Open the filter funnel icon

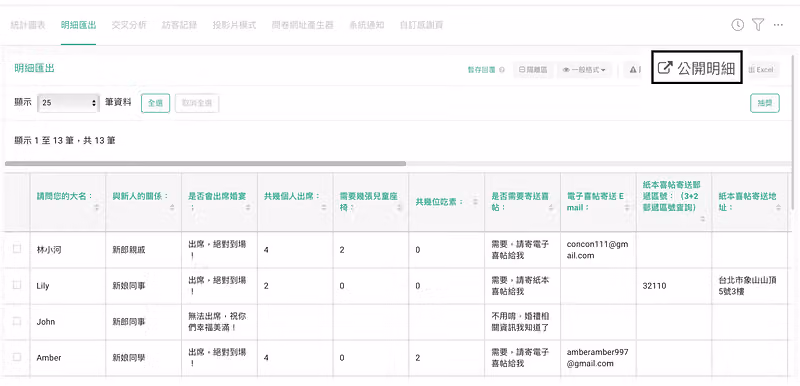[x=758, y=24]
